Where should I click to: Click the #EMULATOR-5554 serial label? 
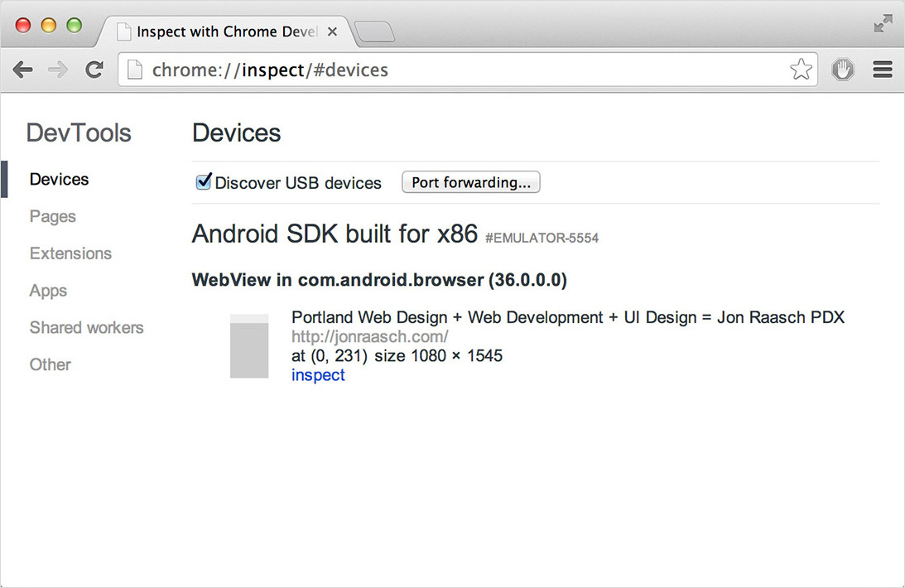542,238
